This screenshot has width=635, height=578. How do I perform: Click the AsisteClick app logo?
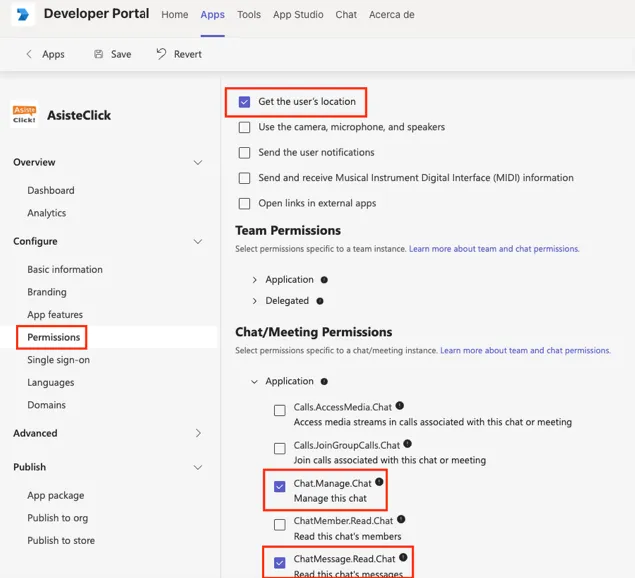[x=24, y=115]
